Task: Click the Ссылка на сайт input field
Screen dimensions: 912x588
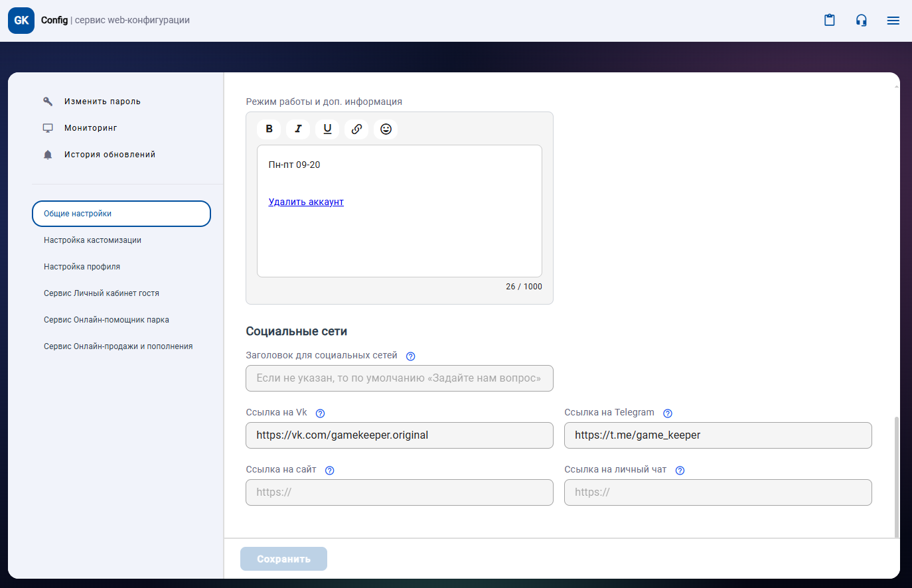Action: [399, 492]
